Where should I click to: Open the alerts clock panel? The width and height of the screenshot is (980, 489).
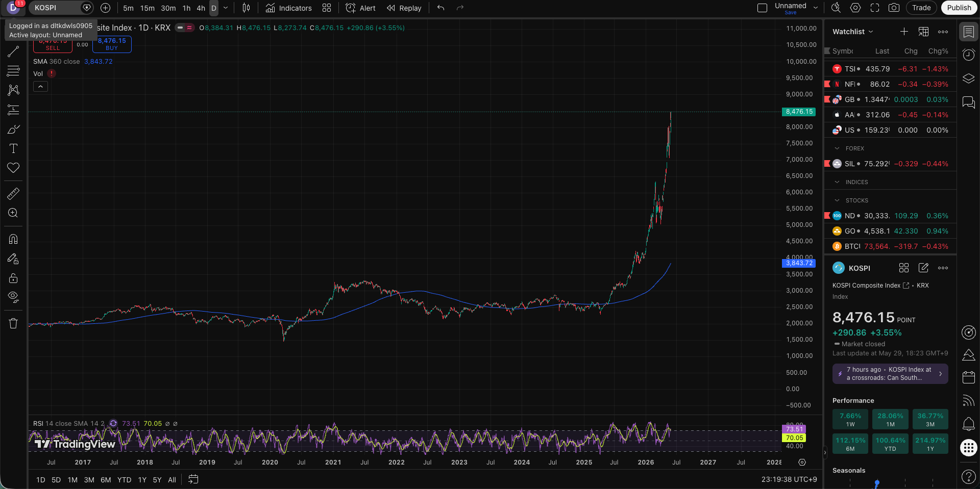968,55
